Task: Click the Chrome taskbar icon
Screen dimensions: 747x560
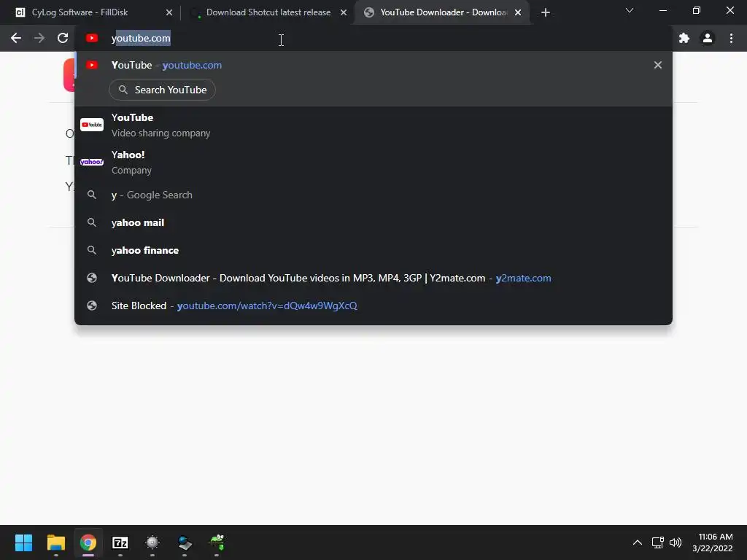Action: click(x=88, y=542)
